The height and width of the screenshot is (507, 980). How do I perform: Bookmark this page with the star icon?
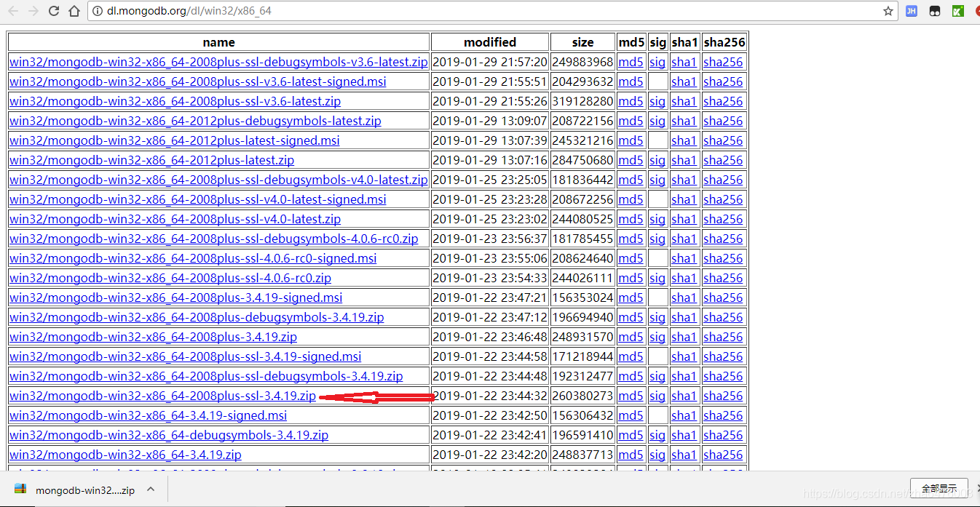coord(888,11)
